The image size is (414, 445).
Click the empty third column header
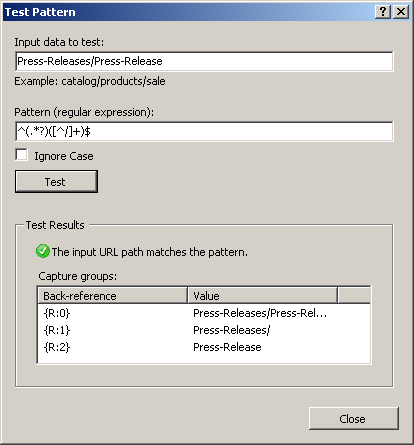(354, 296)
